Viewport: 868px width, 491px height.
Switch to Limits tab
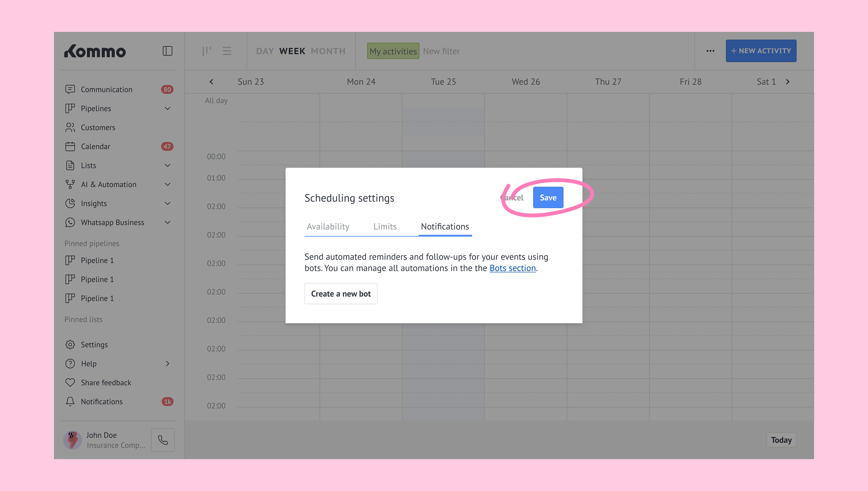[385, 227]
